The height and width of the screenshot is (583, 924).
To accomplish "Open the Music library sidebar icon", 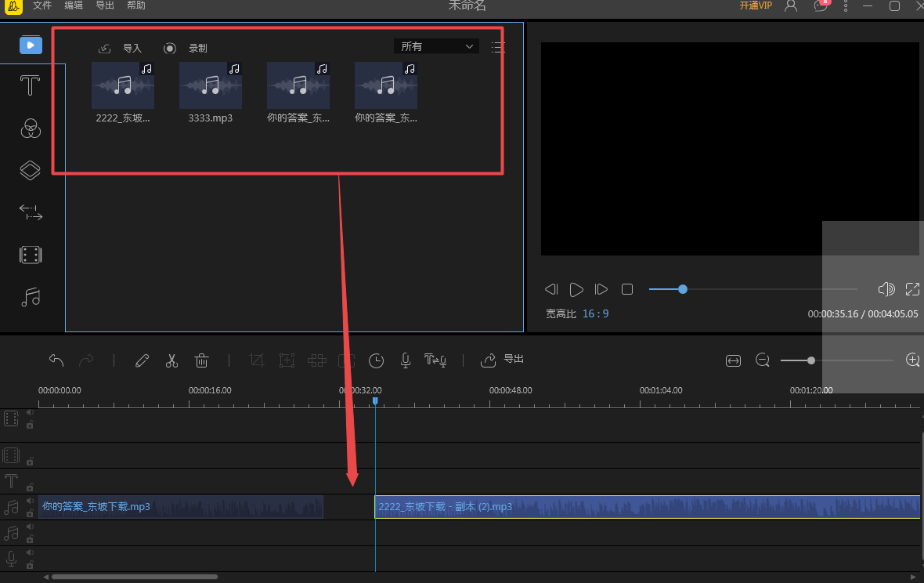I will point(31,297).
